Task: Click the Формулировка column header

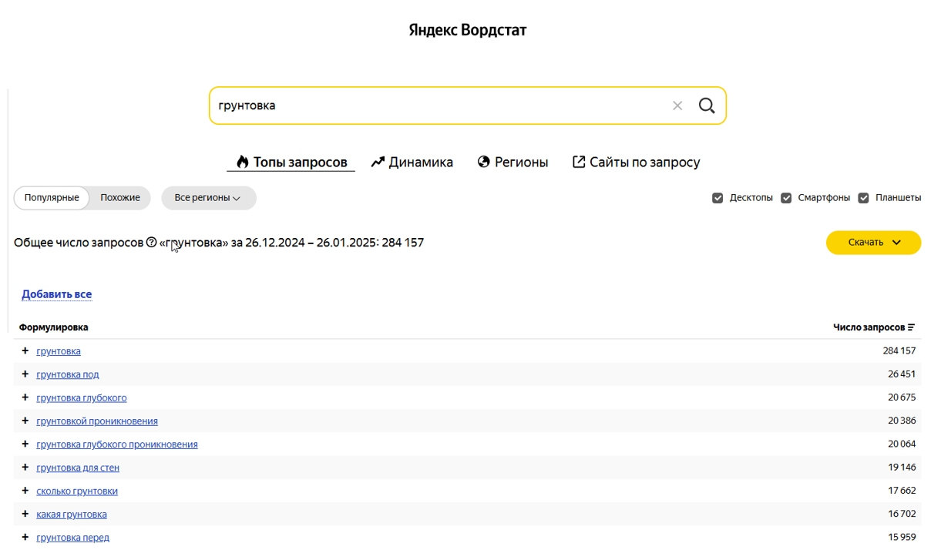Action: pos(54,328)
